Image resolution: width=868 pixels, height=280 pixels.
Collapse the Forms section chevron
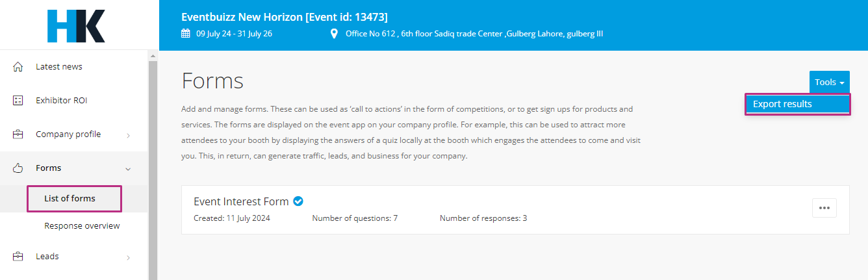click(x=128, y=169)
